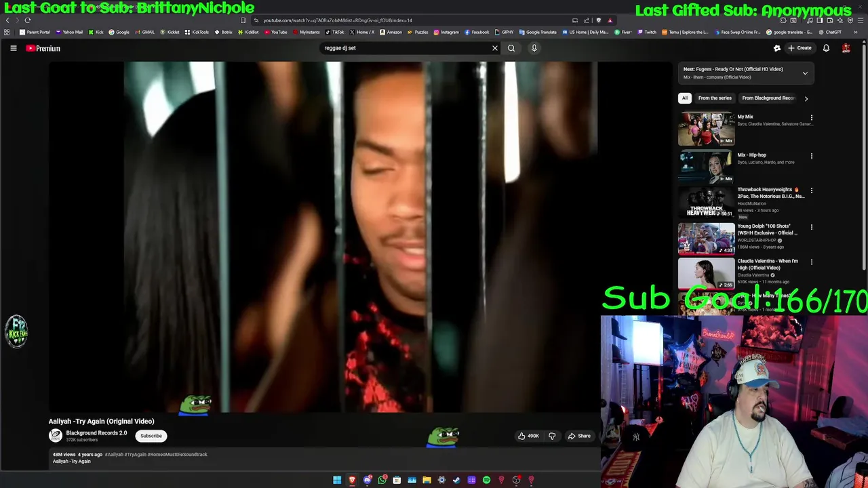Screen dimensions: 868x488
Task: Click the Create button
Action: (800, 48)
